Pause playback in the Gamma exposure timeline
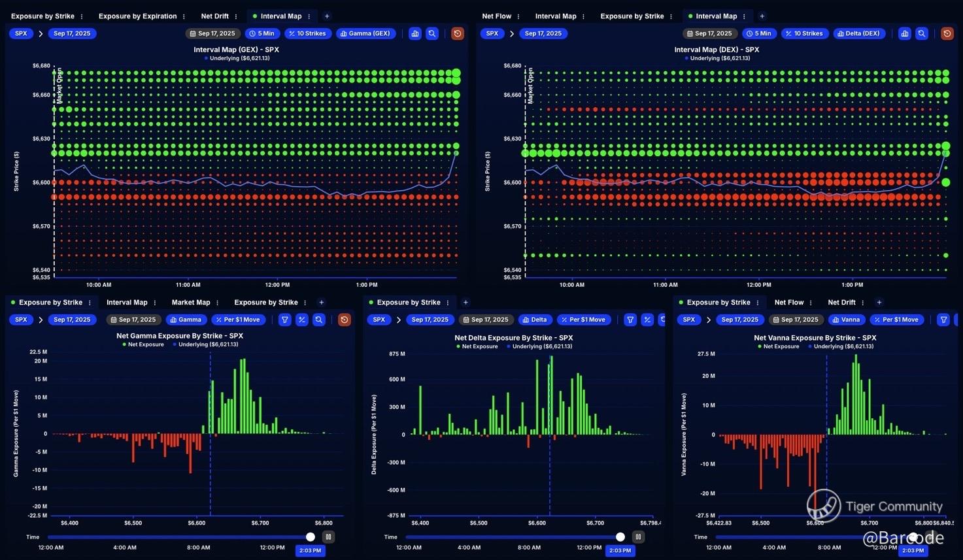963x560 pixels. coord(328,536)
